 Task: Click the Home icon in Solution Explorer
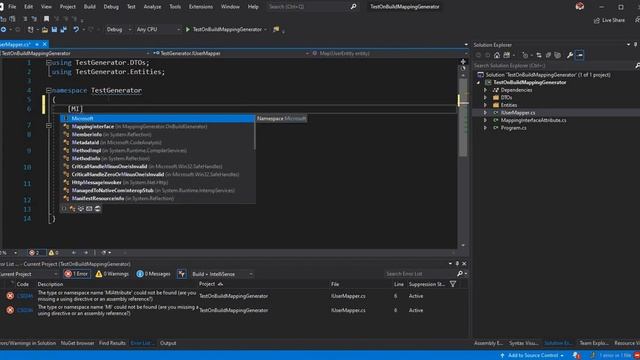click(497, 55)
